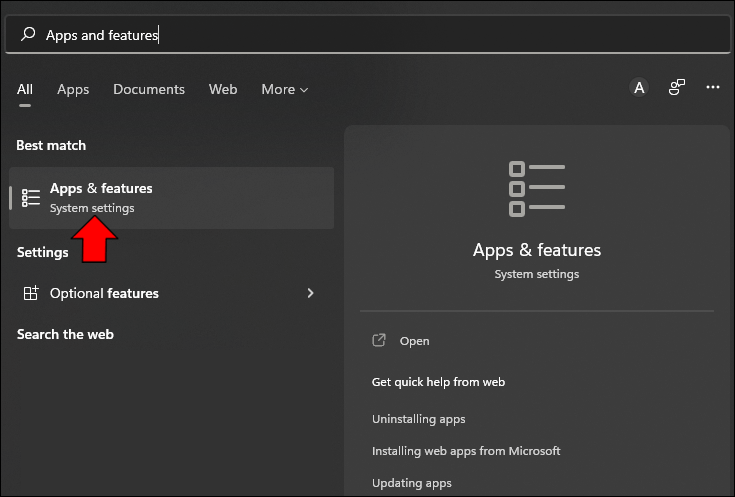This screenshot has height=497, width=735.
Task: Open the Documents tab
Action: pyautogui.click(x=149, y=89)
